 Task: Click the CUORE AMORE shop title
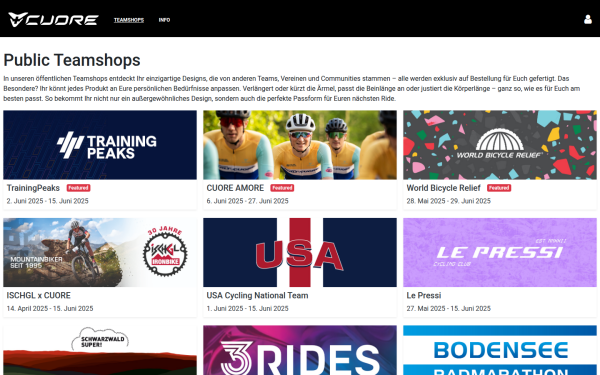pyautogui.click(x=235, y=188)
